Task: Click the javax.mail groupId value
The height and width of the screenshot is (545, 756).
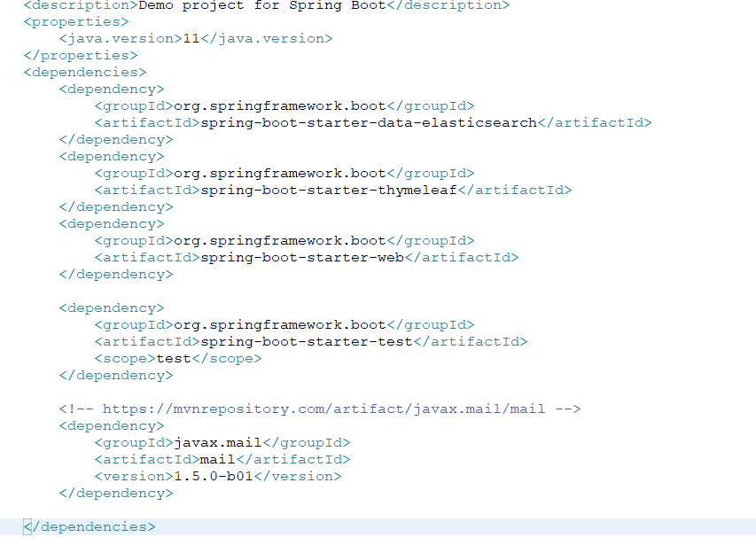Action: (x=217, y=443)
